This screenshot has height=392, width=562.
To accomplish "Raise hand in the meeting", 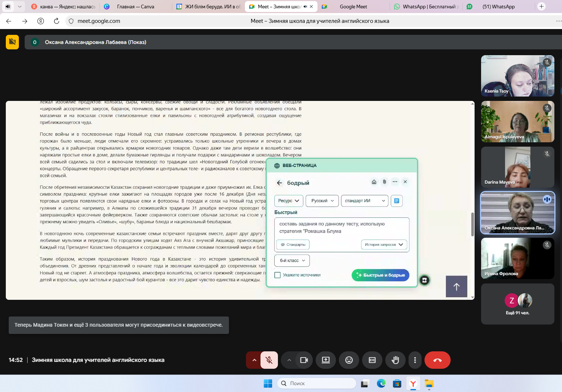I will pyautogui.click(x=395, y=360).
